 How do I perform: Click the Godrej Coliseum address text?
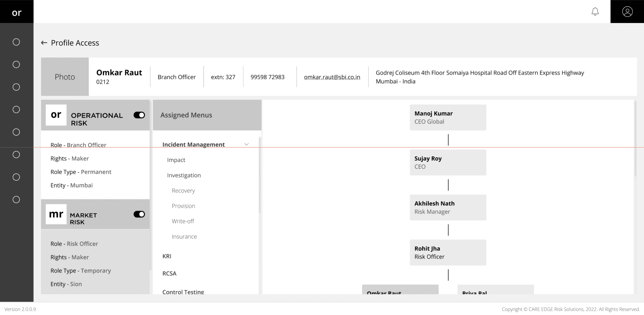click(x=480, y=77)
